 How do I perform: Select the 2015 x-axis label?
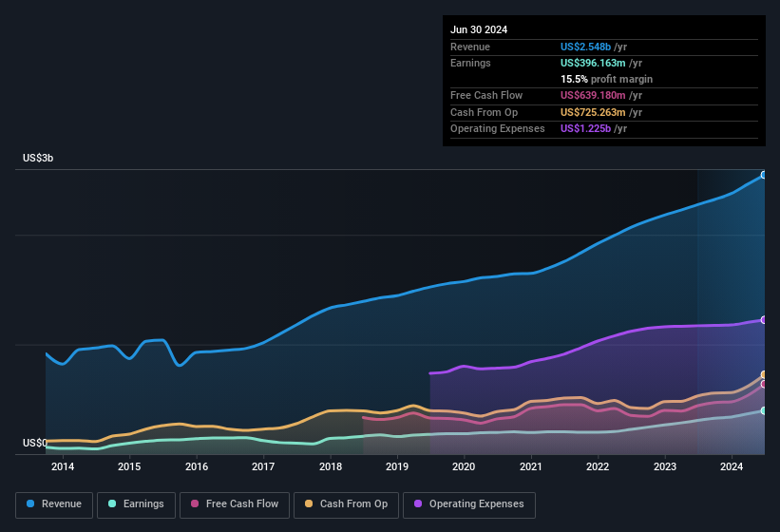(x=129, y=466)
